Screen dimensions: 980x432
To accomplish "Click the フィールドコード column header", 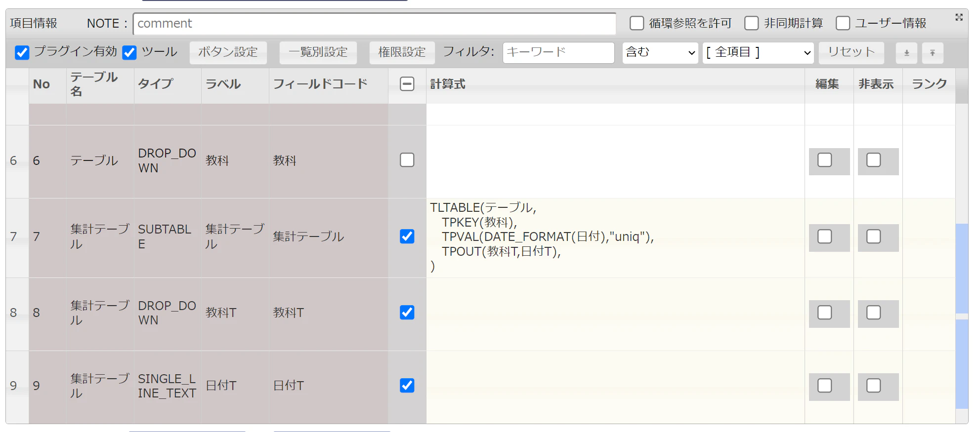I will point(329,86).
